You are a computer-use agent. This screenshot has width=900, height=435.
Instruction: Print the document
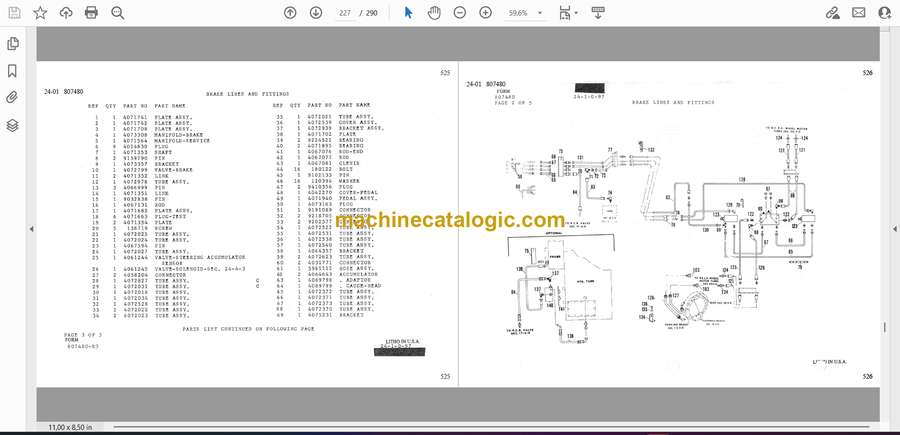(x=91, y=13)
